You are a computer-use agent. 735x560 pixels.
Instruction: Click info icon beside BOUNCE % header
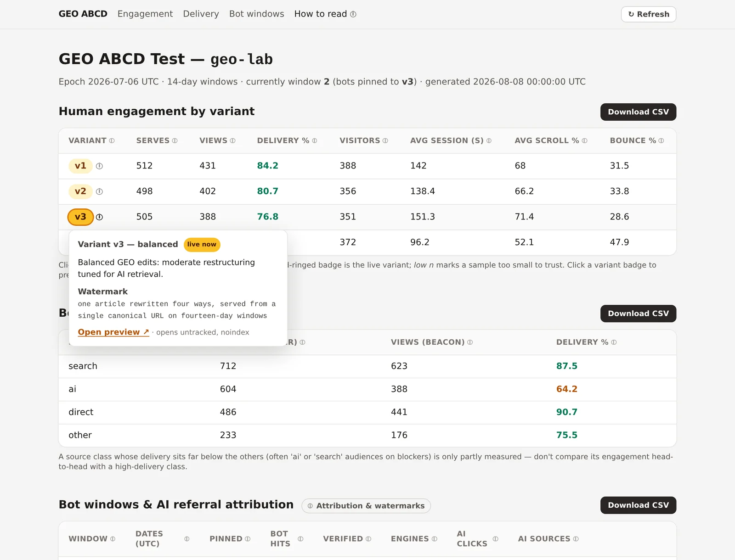pyautogui.click(x=661, y=141)
